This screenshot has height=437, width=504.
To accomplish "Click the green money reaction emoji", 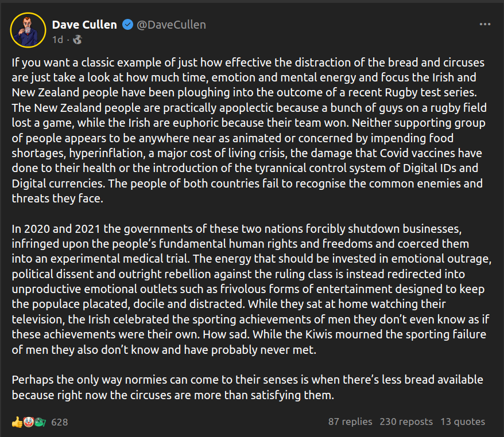I will tap(39, 422).
